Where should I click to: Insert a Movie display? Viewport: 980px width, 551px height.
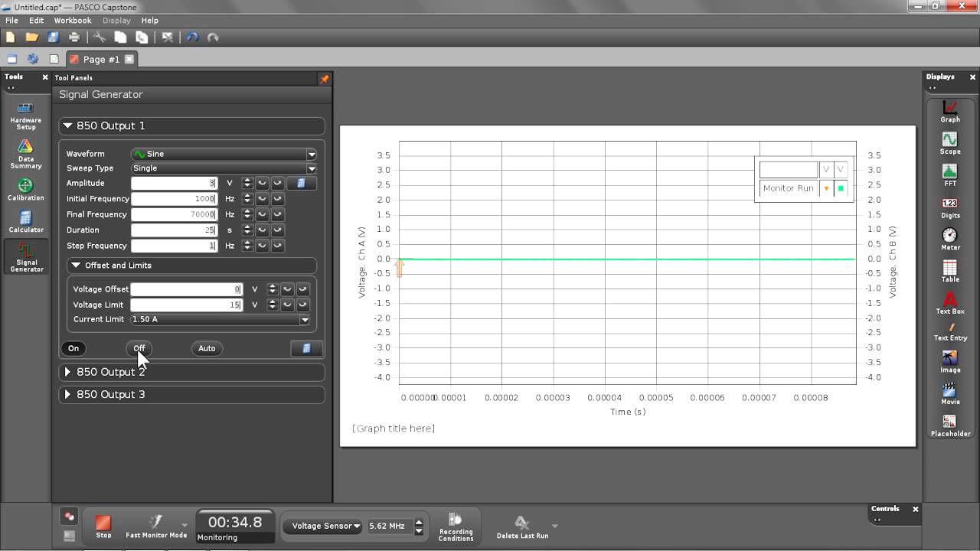(x=949, y=394)
